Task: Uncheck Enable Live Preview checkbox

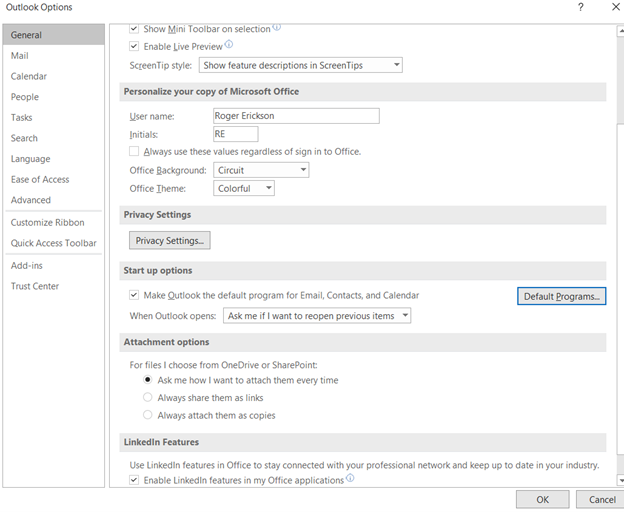Action: [x=135, y=46]
